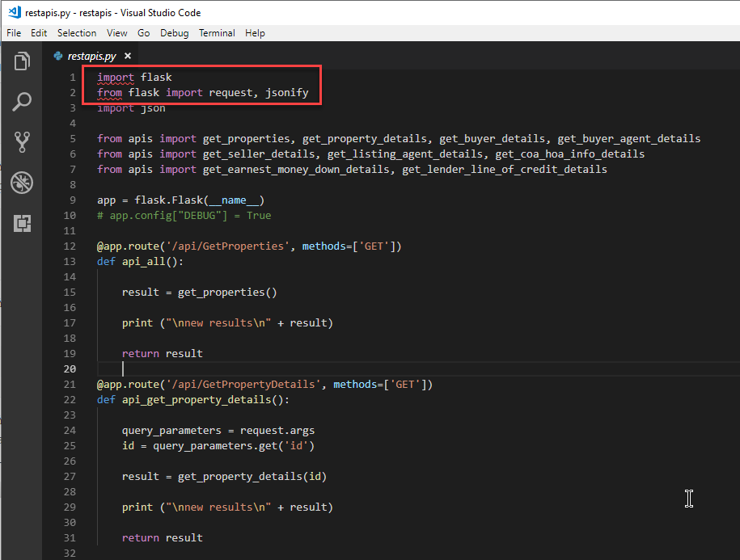Close the restapis.py editor tab
Screen dimensions: 740x560
[x=128, y=56]
